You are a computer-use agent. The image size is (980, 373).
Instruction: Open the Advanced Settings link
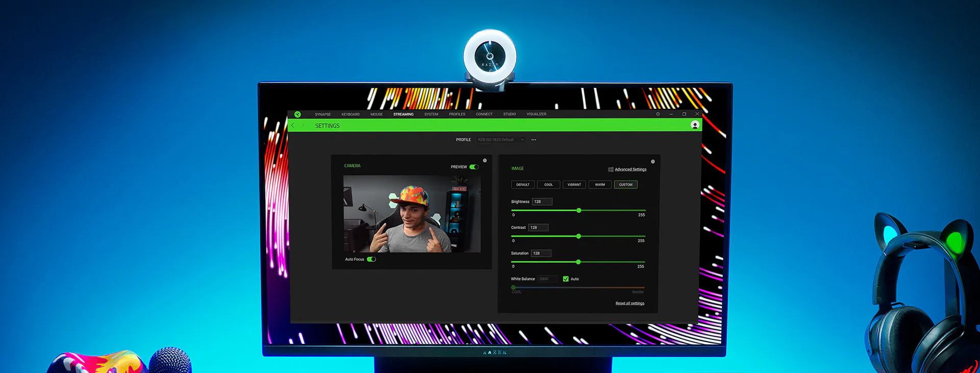[630, 169]
